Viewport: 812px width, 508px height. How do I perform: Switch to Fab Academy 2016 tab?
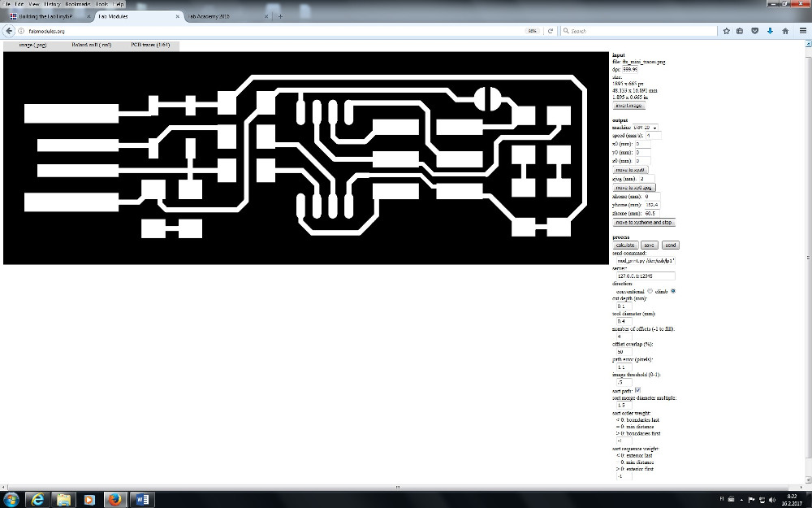point(228,16)
